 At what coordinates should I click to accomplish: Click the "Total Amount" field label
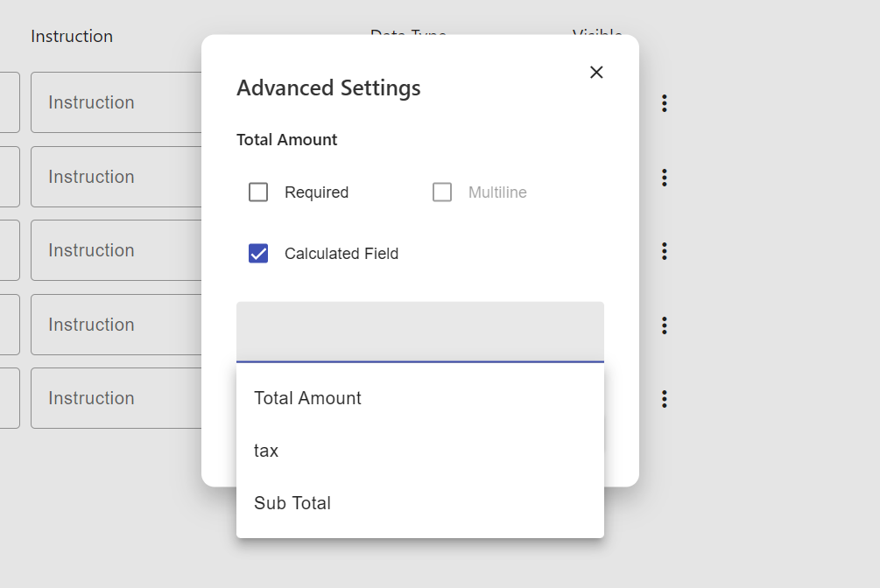286,139
